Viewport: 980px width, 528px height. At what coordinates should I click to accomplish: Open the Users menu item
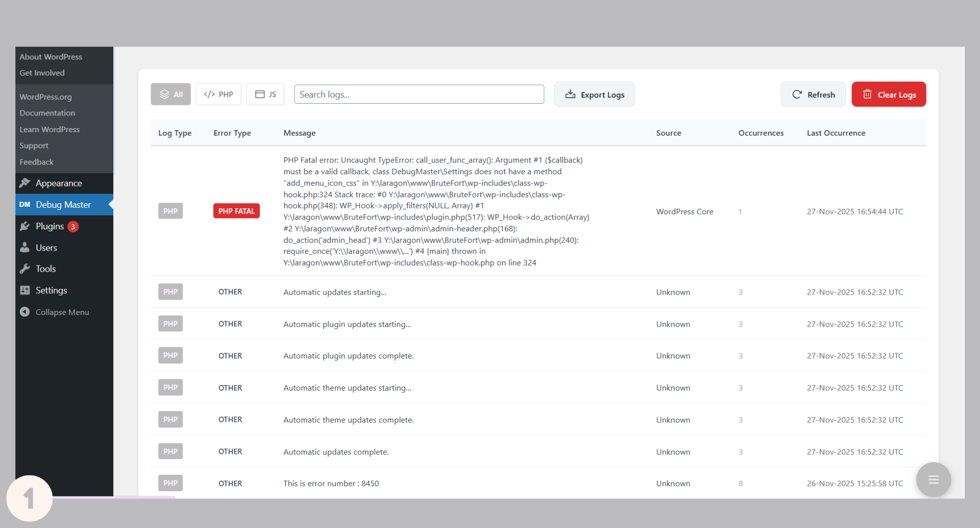tap(64, 248)
